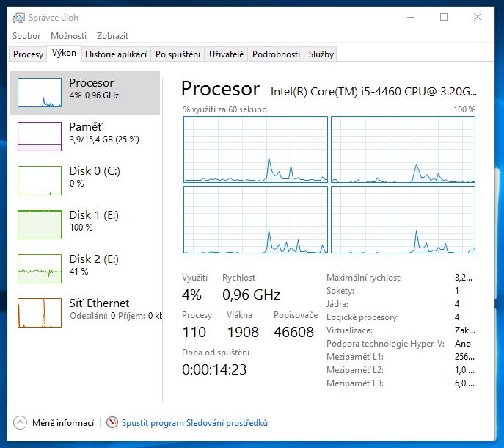Image resolution: width=504 pixels, height=448 pixels.
Task: Open the Možnosti menu
Action: 68,36
